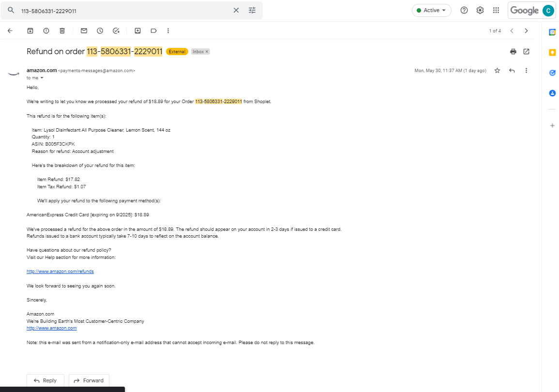559x392 pixels.
Task: Click 'ASIN: B005F3CKPK' line
Action: click(53, 144)
